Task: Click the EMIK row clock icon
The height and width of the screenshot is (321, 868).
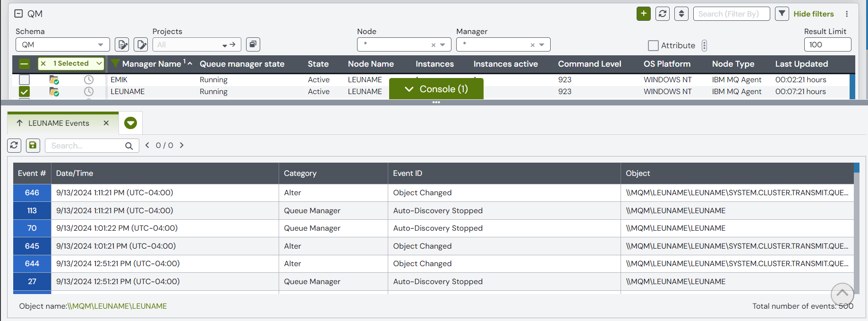Action: [x=89, y=79]
